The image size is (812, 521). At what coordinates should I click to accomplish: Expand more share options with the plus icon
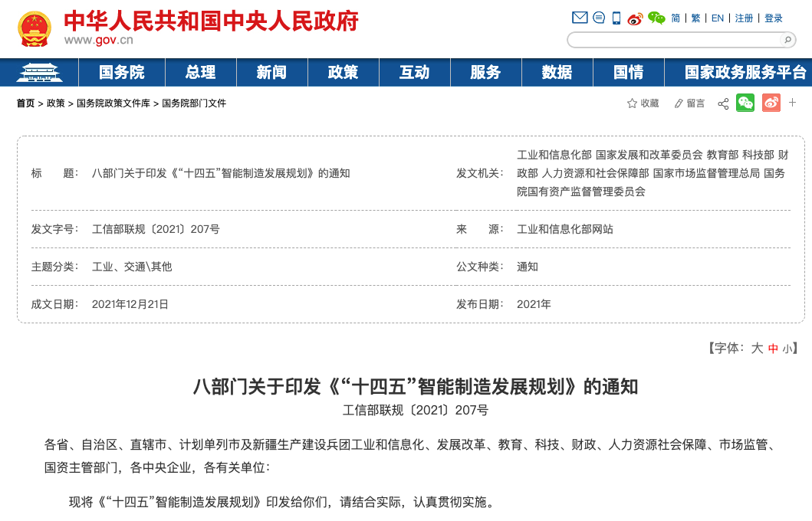(792, 103)
